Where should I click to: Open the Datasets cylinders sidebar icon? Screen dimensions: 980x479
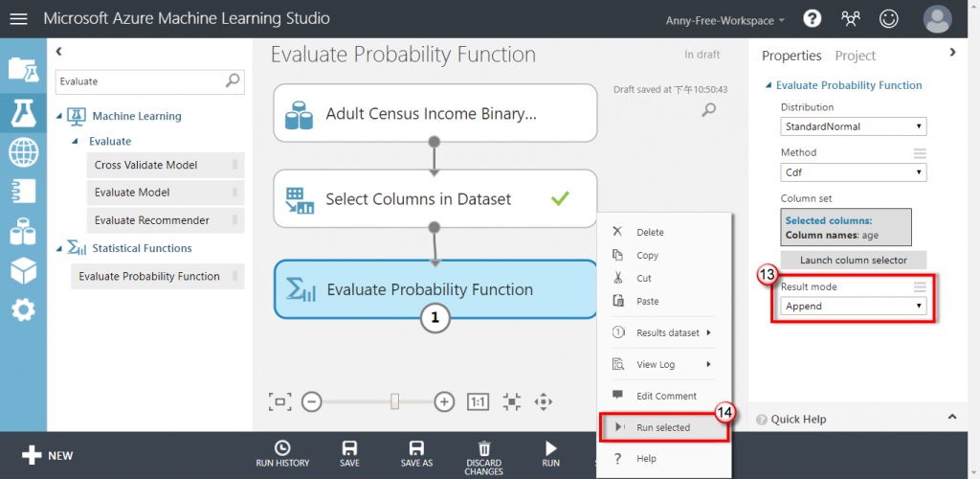(23, 231)
